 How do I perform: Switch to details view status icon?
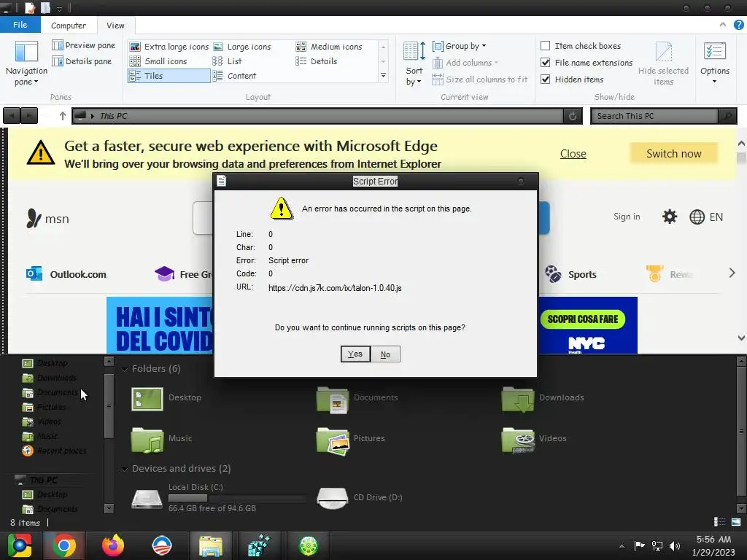point(719,522)
